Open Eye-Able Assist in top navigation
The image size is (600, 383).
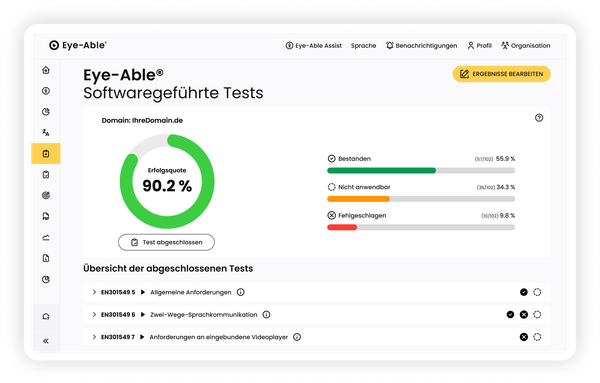pyautogui.click(x=314, y=46)
